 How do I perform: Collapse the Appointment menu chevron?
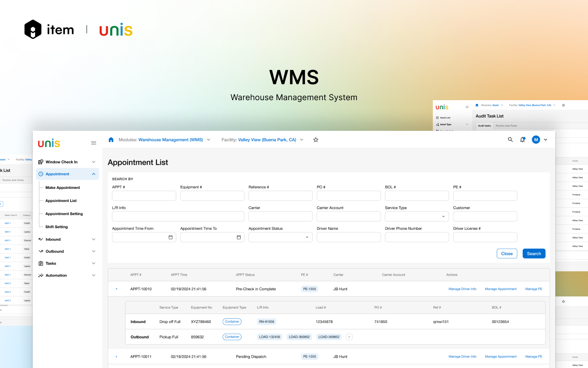[94, 174]
